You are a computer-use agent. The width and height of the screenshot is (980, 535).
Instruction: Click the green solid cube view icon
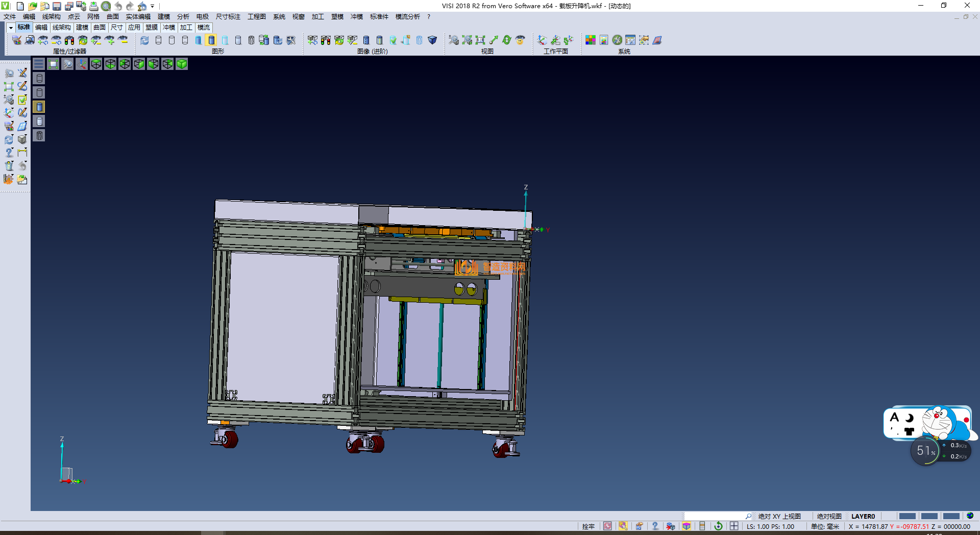tap(182, 64)
